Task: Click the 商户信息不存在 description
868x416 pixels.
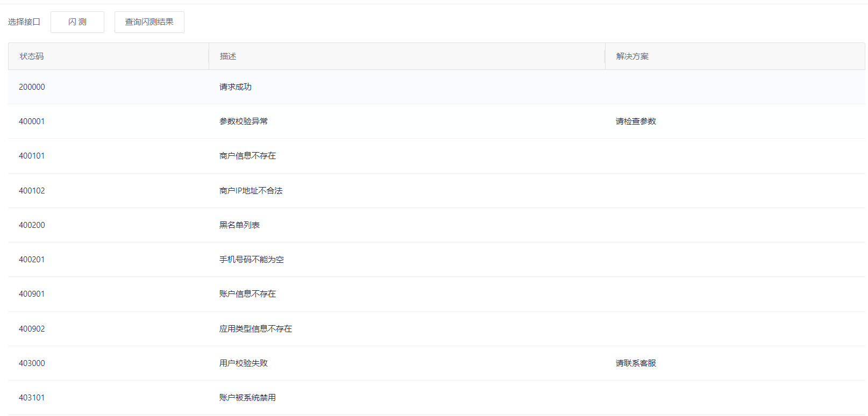Action: [x=247, y=156]
